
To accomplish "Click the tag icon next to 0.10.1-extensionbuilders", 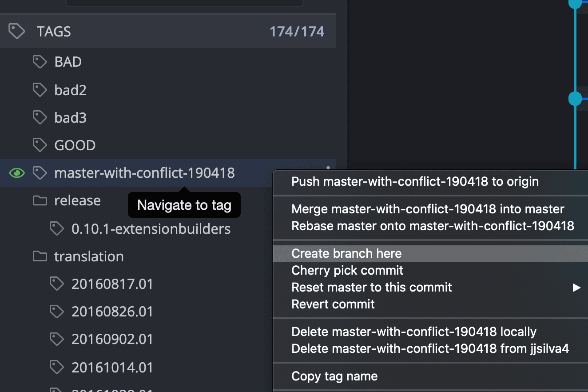I will click(x=57, y=228).
